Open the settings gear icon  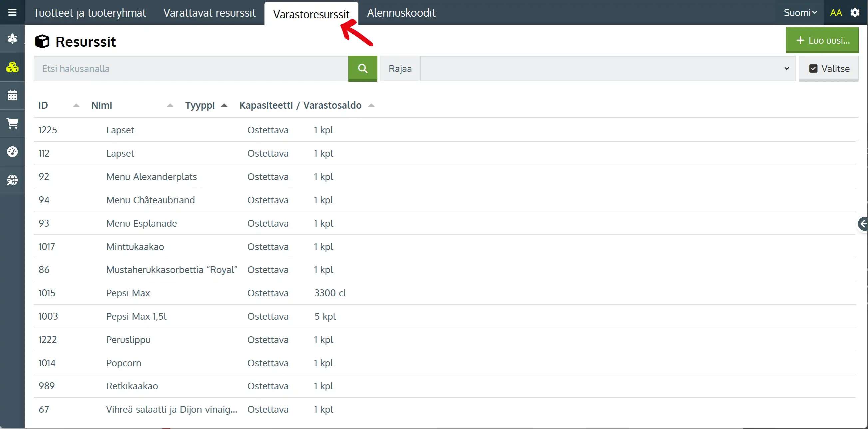(855, 12)
